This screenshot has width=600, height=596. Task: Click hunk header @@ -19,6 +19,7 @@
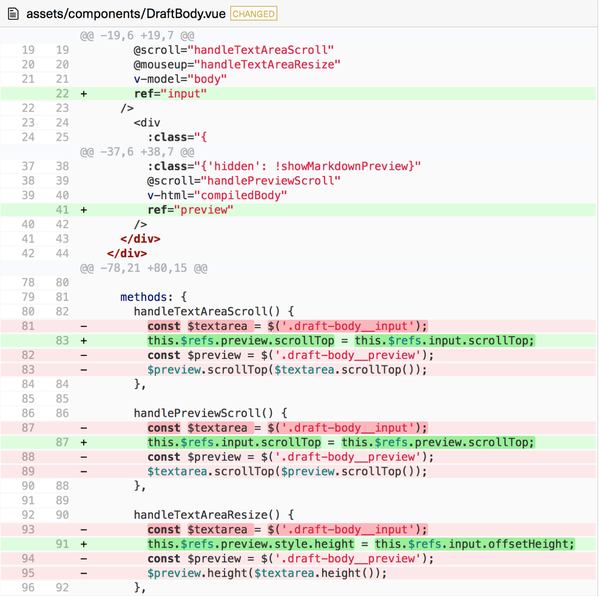[137, 36]
